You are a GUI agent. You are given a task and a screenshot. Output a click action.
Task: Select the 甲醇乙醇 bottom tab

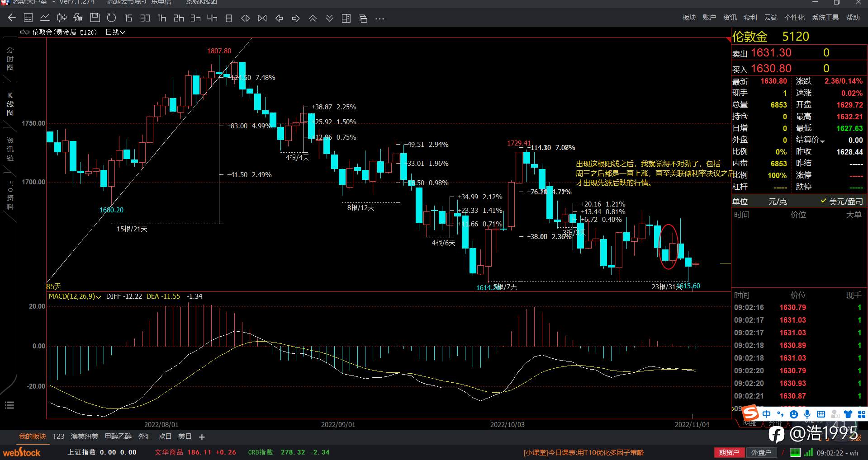[118, 437]
